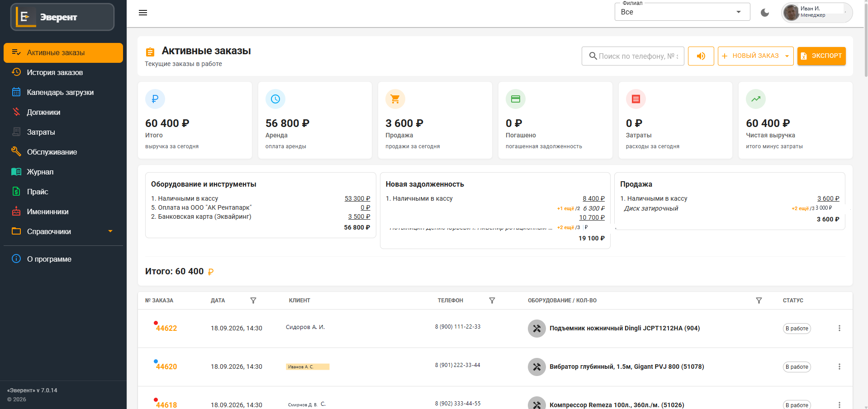Open the Иван И. user profile menu
Screen dimensions: 868x409
pos(817,12)
